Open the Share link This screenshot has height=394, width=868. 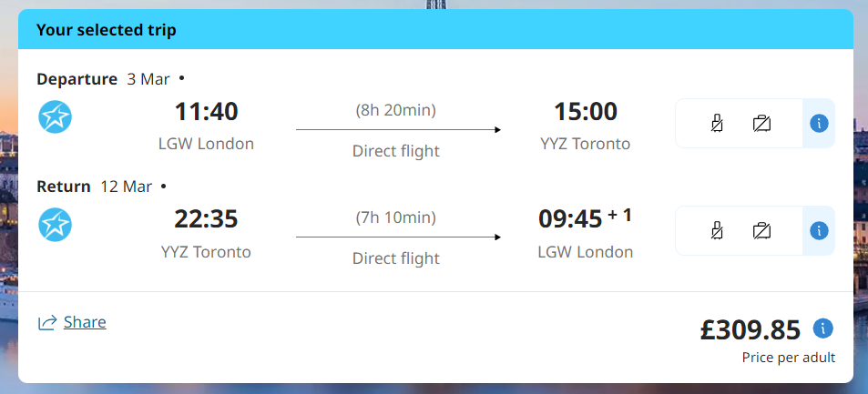[x=85, y=322]
